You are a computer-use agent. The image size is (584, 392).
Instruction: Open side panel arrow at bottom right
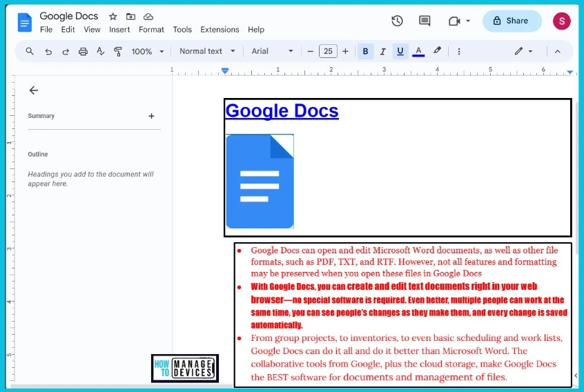click(x=576, y=375)
